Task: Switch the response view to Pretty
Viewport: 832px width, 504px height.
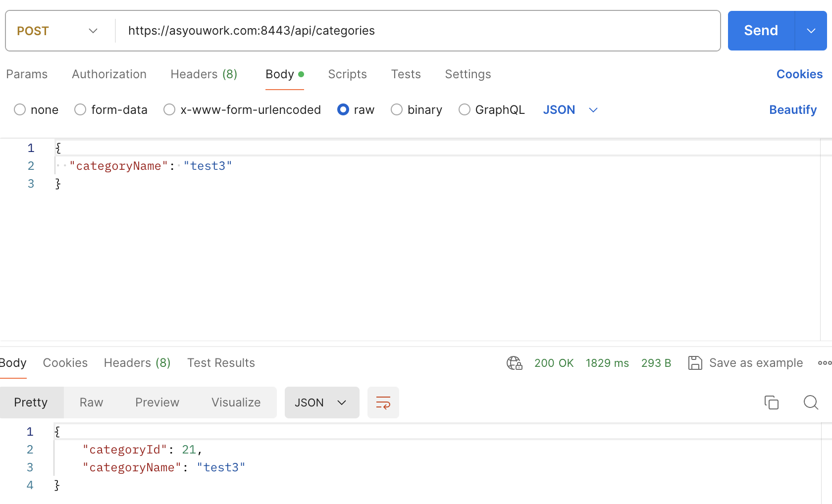Action: [31, 403]
